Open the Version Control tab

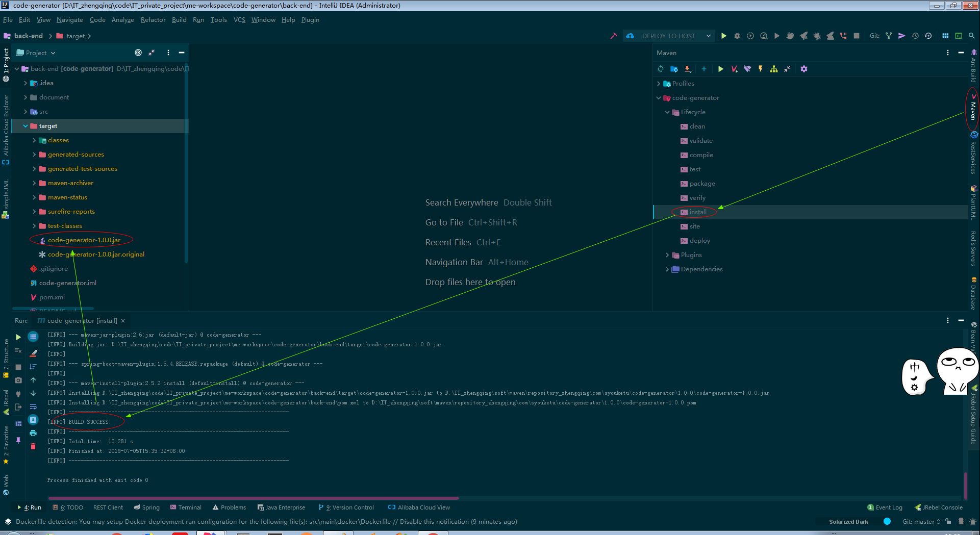pos(346,507)
